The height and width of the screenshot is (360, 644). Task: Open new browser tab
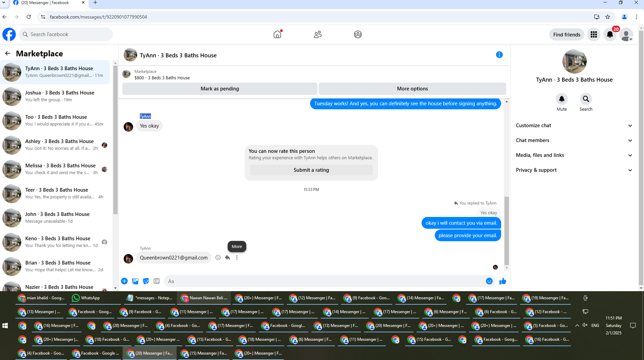coord(95,3)
